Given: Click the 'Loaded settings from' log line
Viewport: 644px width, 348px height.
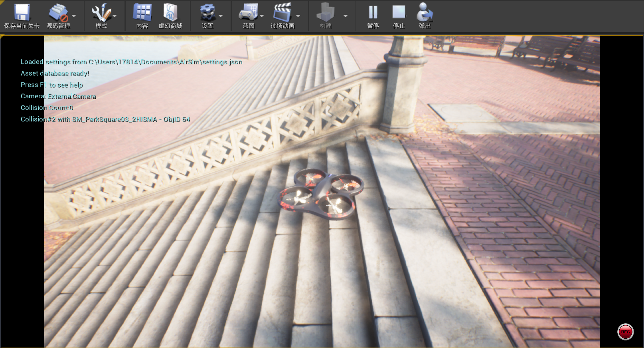Looking at the screenshot, I should coord(131,62).
